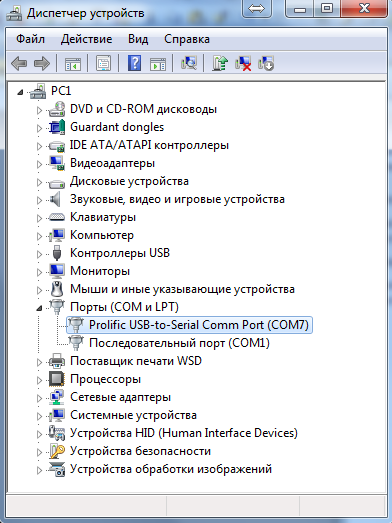Click the PC1 computer icon
This screenshot has width=392, height=523.
click(x=38, y=91)
